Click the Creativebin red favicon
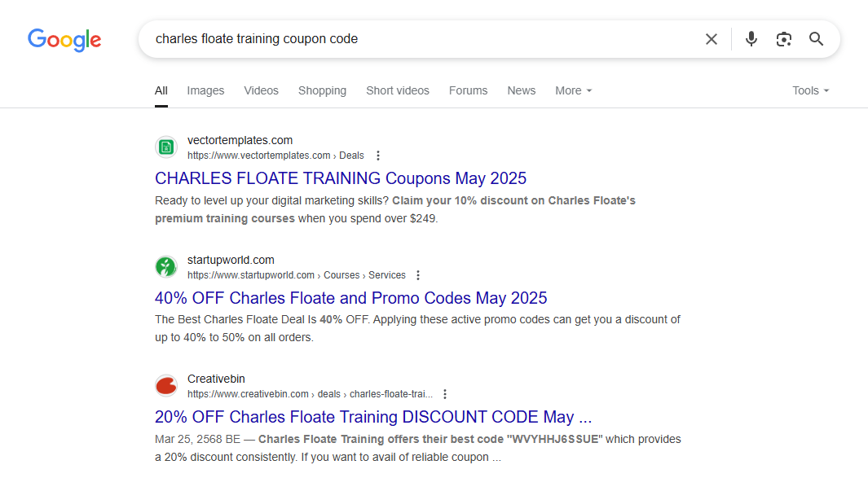 [166, 386]
